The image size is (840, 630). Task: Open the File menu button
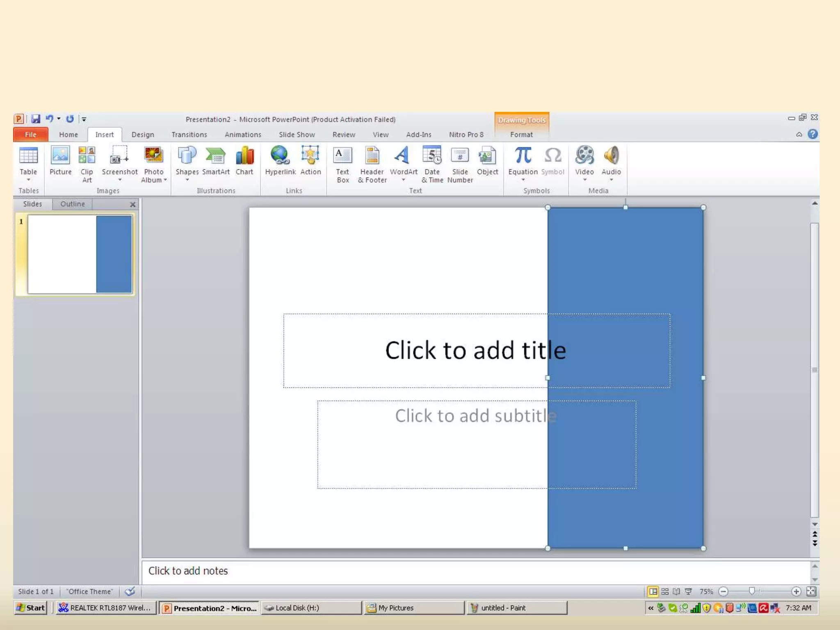(31, 135)
